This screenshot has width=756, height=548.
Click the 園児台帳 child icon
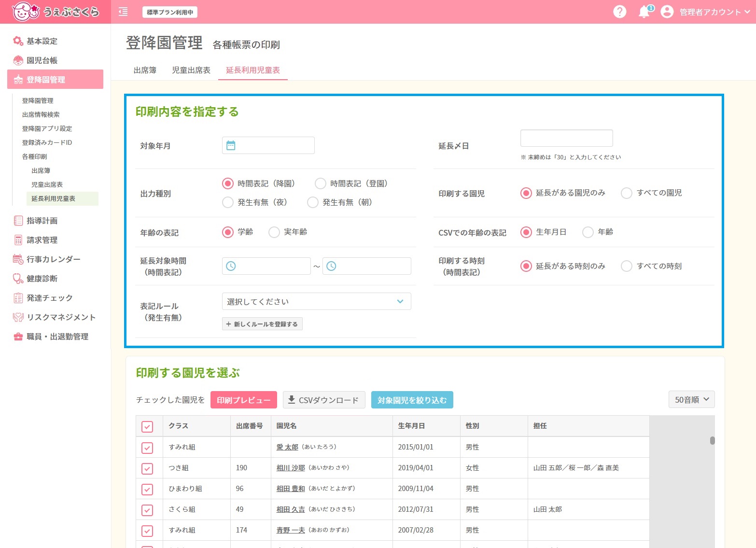18,60
